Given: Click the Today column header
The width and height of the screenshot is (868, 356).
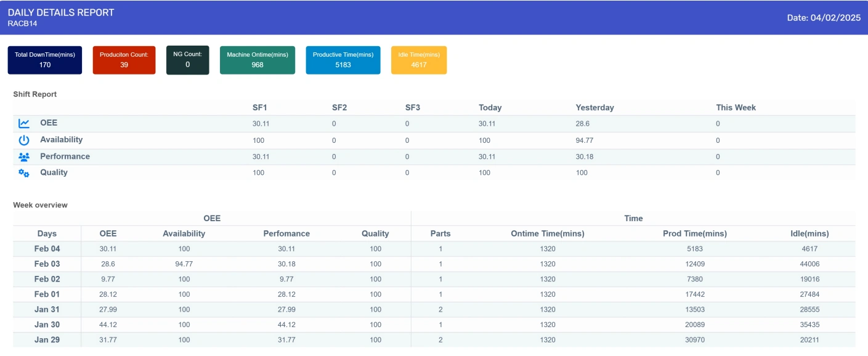Looking at the screenshot, I should (490, 107).
